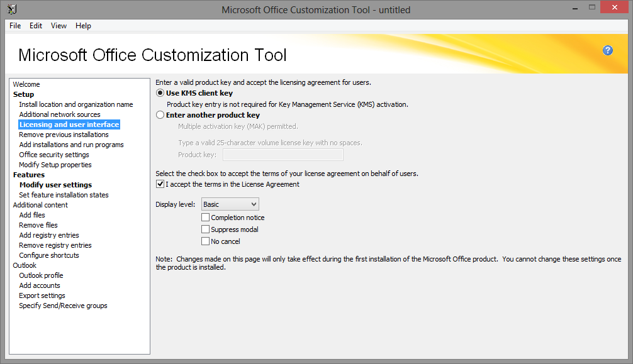
Task: Open the File menu
Action: point(15,26)
